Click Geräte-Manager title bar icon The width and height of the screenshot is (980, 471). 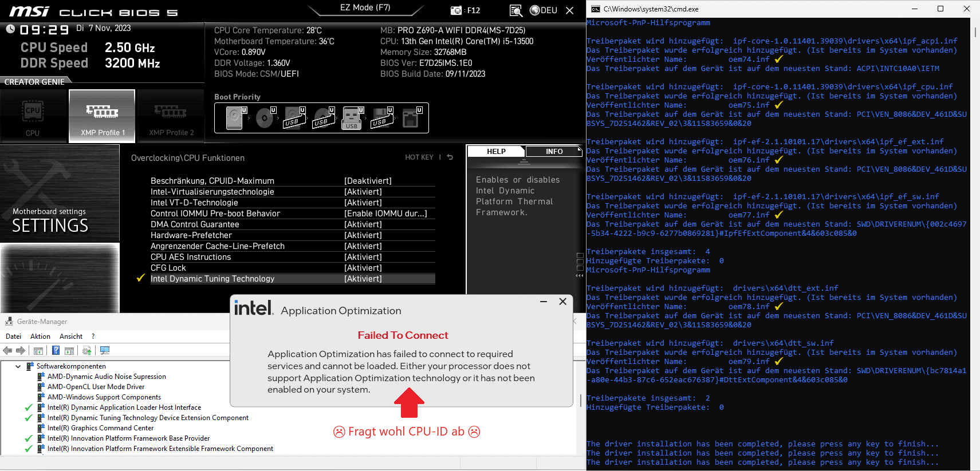pos(9,321)
